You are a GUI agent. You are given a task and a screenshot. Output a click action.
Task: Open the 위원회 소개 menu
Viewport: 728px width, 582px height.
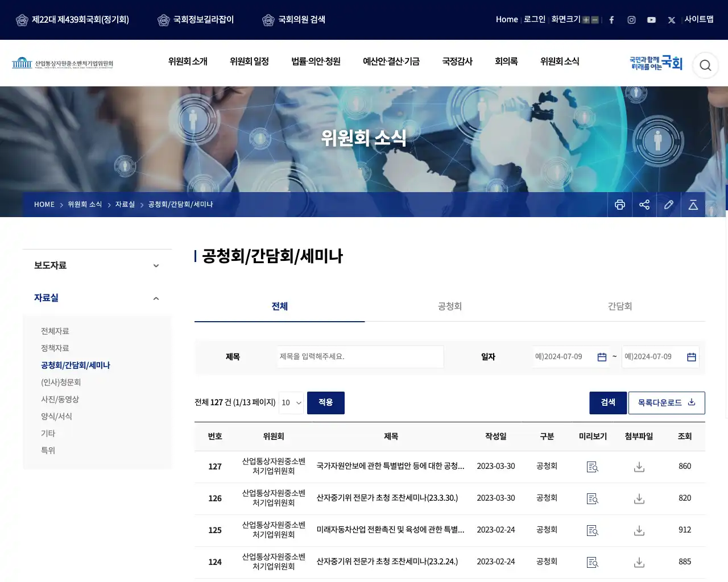188,61
